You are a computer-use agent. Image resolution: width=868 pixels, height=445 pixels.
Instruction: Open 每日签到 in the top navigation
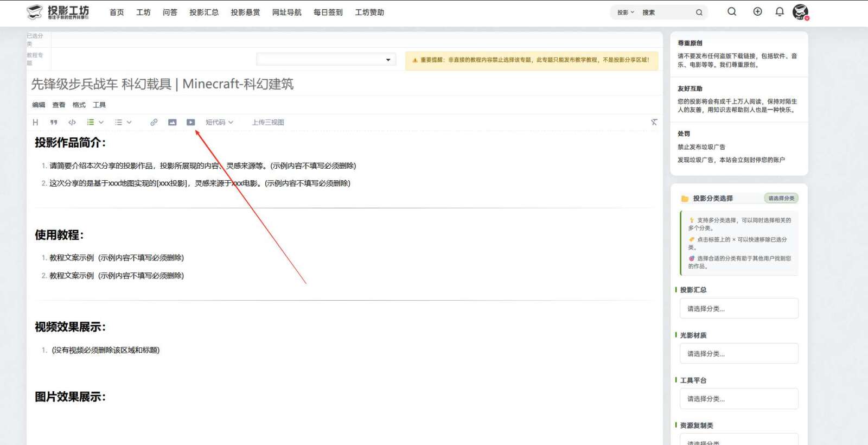(328, 12)
